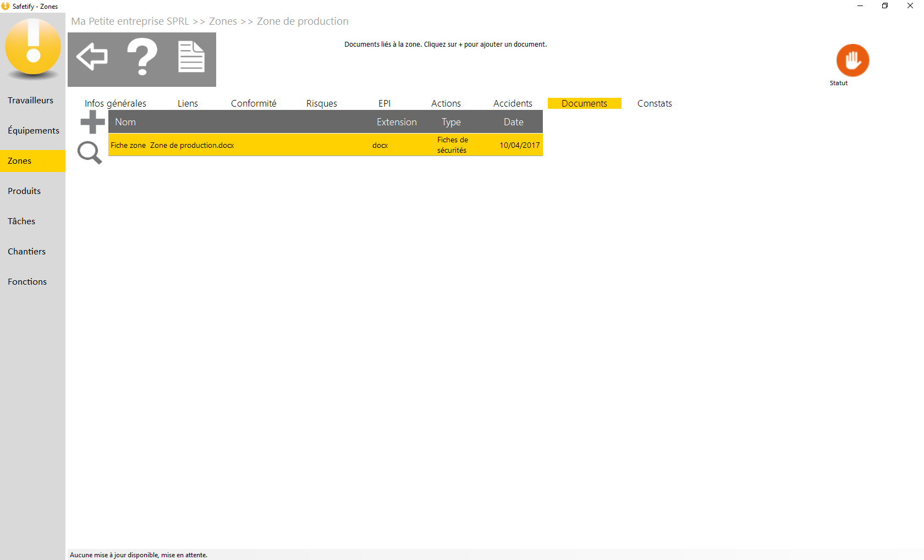Click 'Zones' in the breadcrumb
The height and width of the screenshot is (560, 924).
223,21
